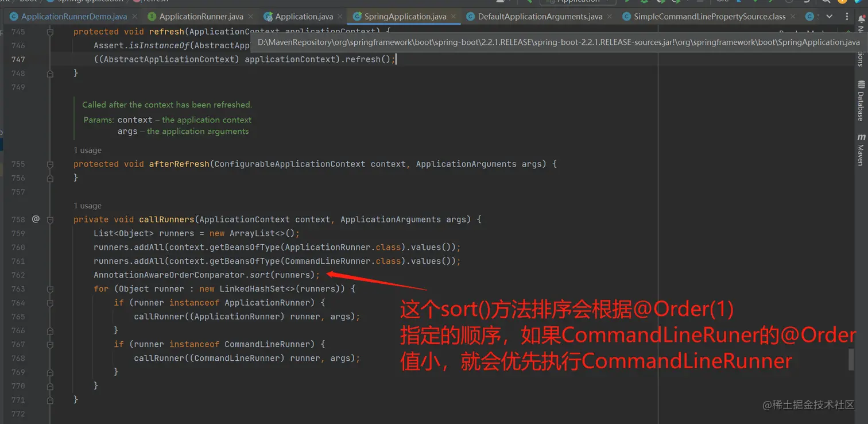Viewport: 868px width, 424px height.
Task: Open the Notifications bell icon
Action: coord(861,18)
